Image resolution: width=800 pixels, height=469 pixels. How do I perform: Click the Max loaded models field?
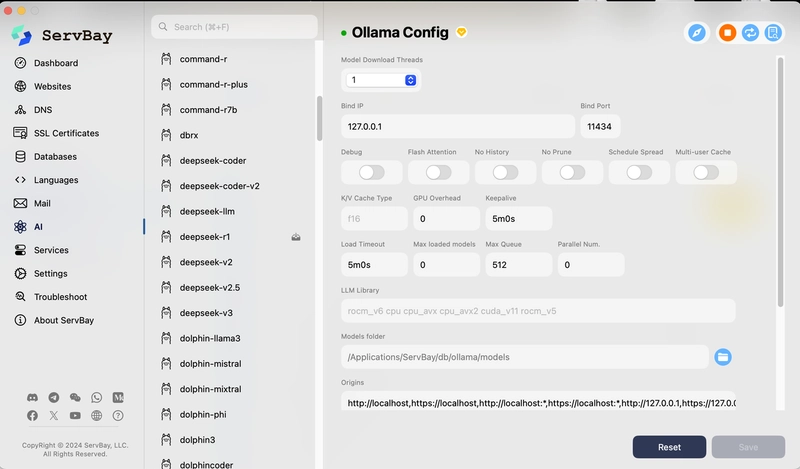[446, 265]
